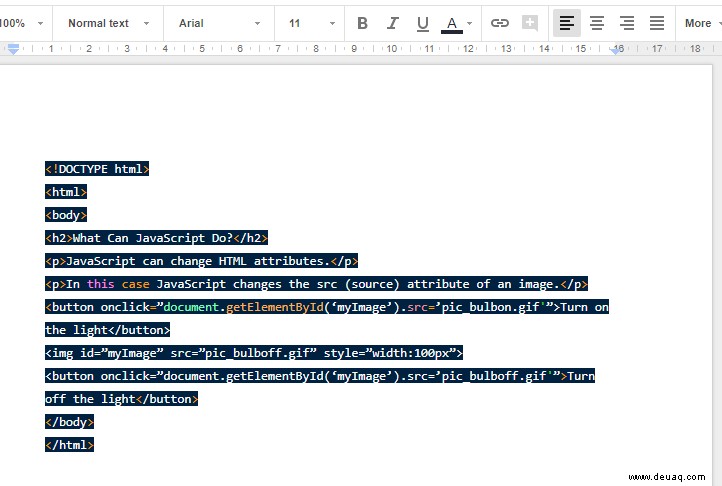Click the '<img id="myImage"' line
This screenshot has width=722, height=486.
point(254,353)
